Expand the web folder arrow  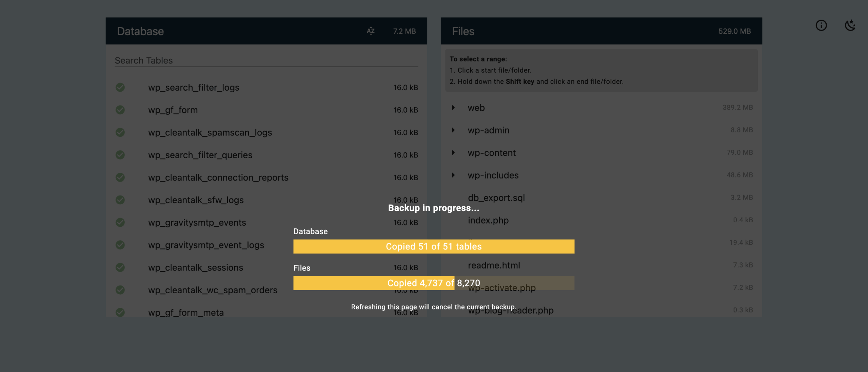pyautogui.click(x=453, y=108)
